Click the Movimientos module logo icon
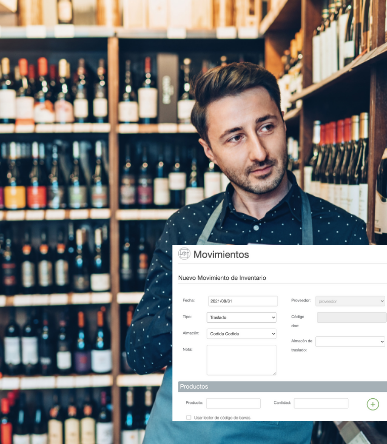The image size is (387, 444). tap(184, 254)
